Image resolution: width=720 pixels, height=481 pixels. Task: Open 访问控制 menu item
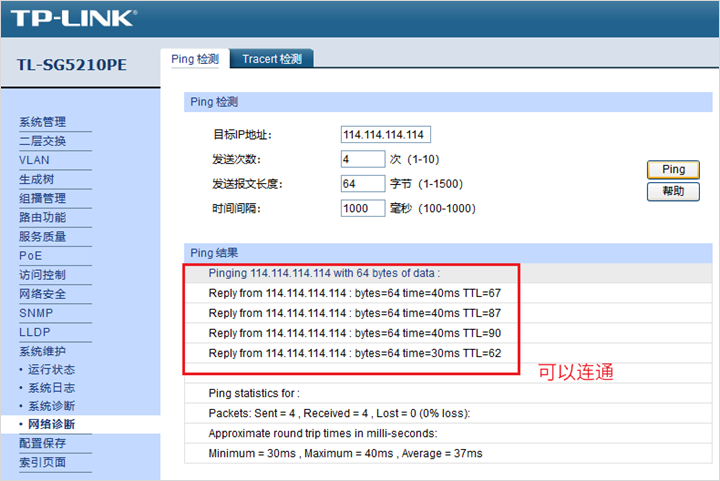click(42, 275)
